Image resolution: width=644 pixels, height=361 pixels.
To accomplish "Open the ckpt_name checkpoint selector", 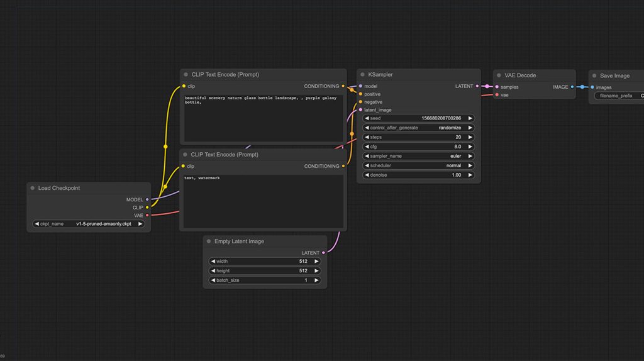I will pos(89,224).
